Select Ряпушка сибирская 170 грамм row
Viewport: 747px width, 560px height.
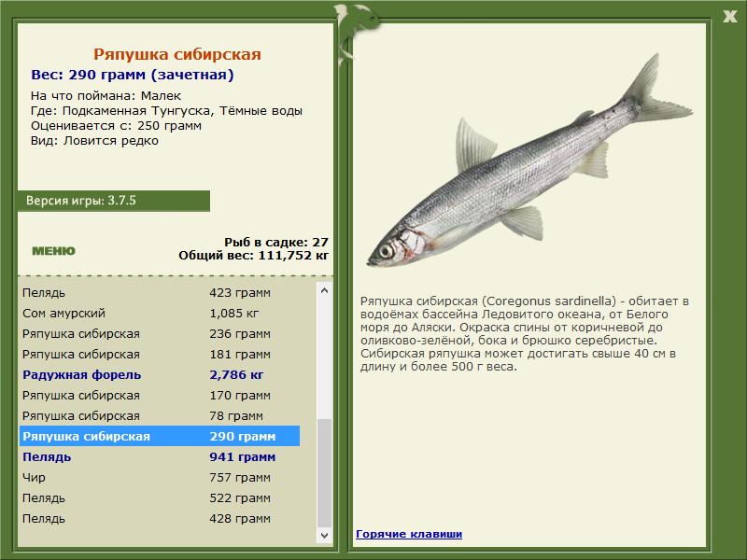(x=160, y=395)
